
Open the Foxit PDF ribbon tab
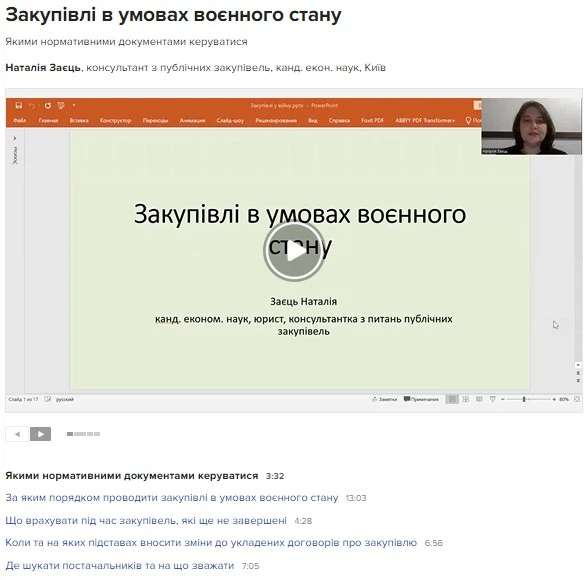coord(372,120)
